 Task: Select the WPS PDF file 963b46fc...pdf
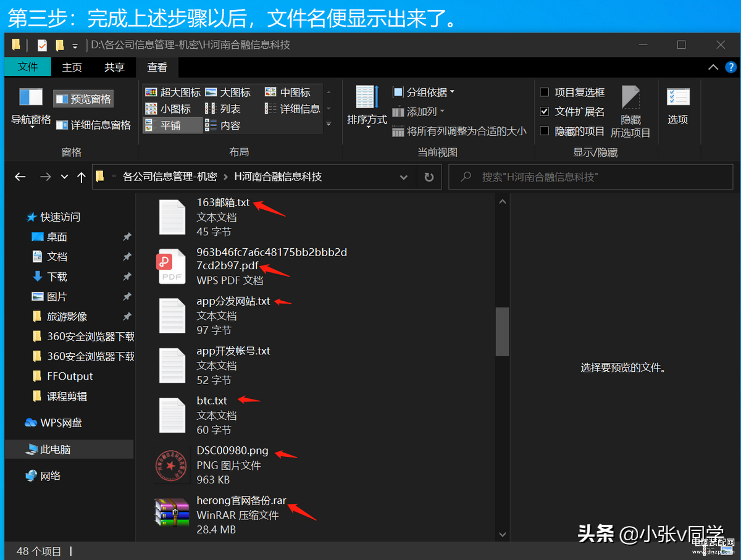tap(252, 266)
